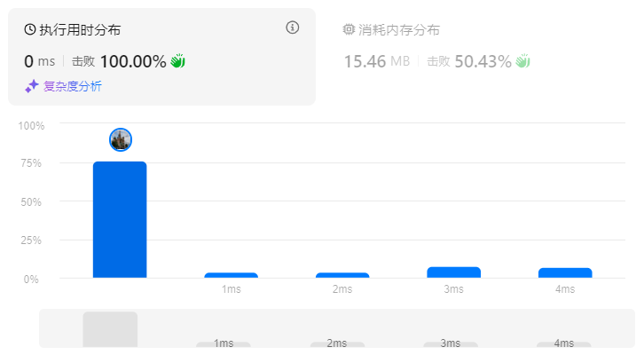Click the sparkle icon beside 复杂度分析
Image resolution: width=644 pixels, height=355 pixels.
point(32,86)
